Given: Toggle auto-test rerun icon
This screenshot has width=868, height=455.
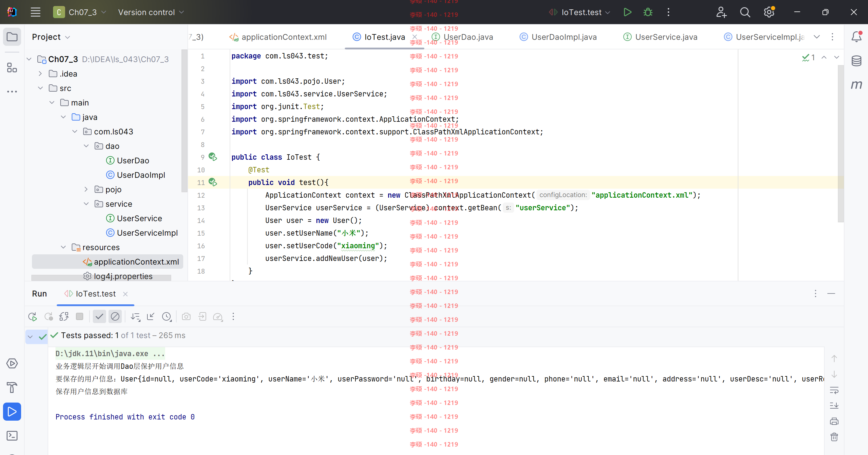Looking at the screenshot, I should point(64,317).
